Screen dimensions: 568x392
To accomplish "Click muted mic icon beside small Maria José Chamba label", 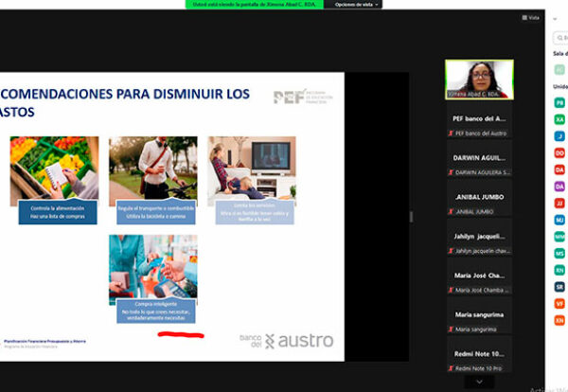I will 451,290.
